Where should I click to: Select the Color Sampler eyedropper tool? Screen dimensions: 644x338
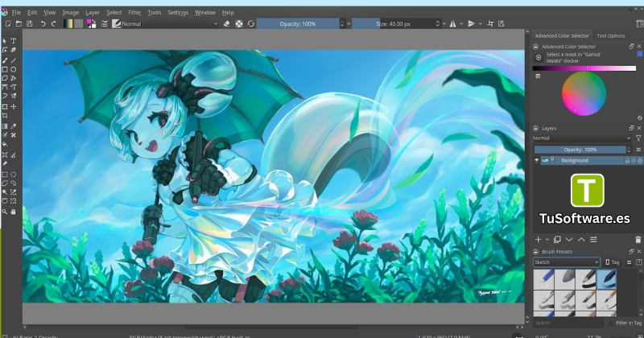point(13,126)
